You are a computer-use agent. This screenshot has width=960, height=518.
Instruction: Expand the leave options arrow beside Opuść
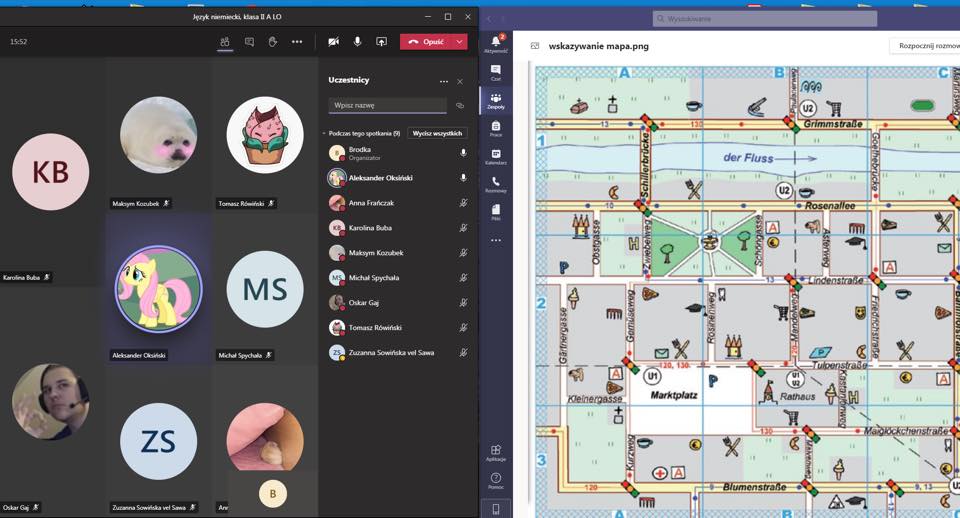pos(460,42)
